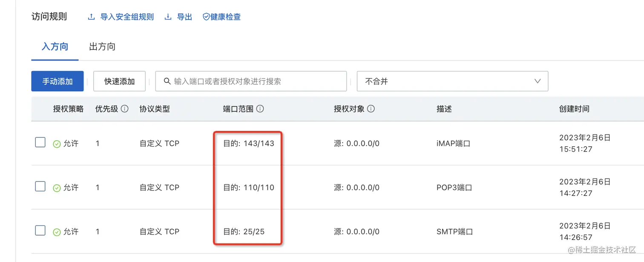Select the checkbox for the SMTP端口 rule
This screenshot has width=644, height=262.
40,230
